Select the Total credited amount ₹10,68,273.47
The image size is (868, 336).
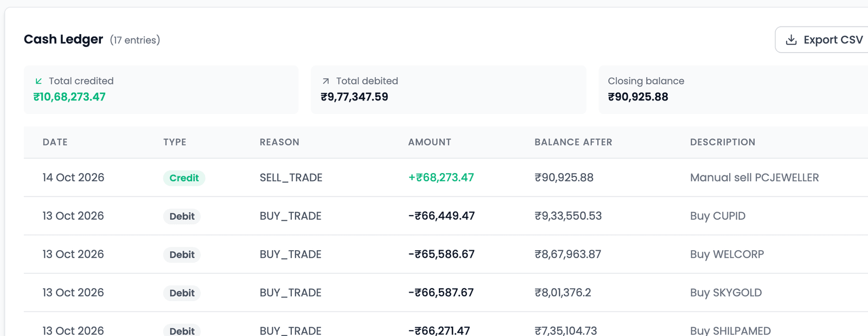click(x=69, y=97)
